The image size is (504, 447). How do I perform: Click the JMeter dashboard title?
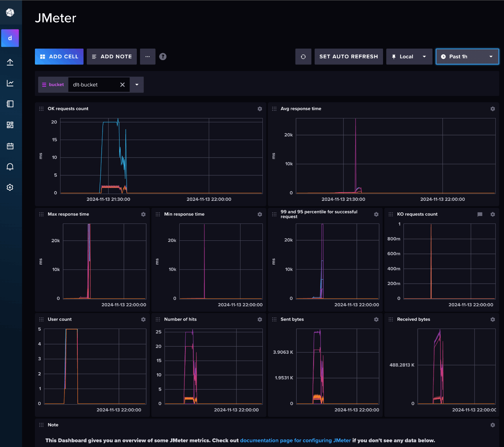point(55,18)
